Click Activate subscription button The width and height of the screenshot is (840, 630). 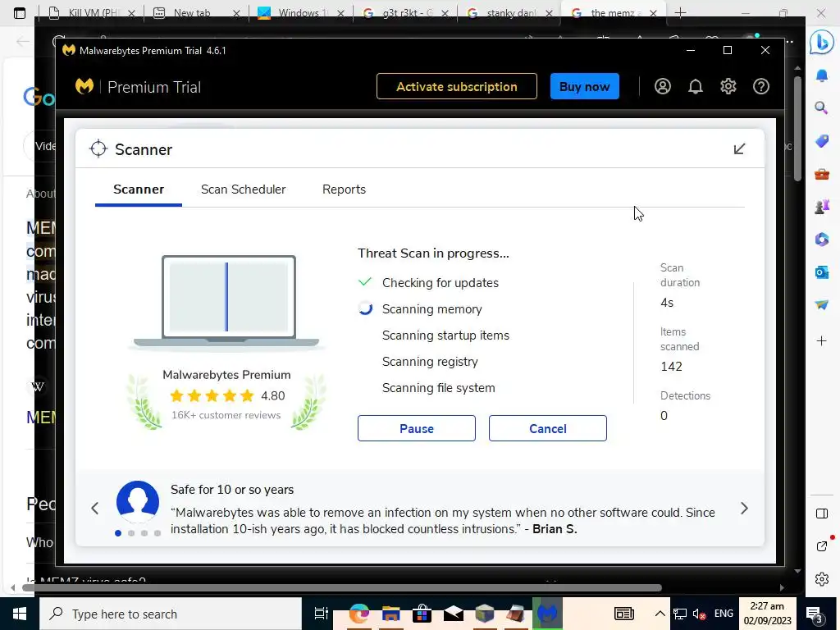click(456, 86)
